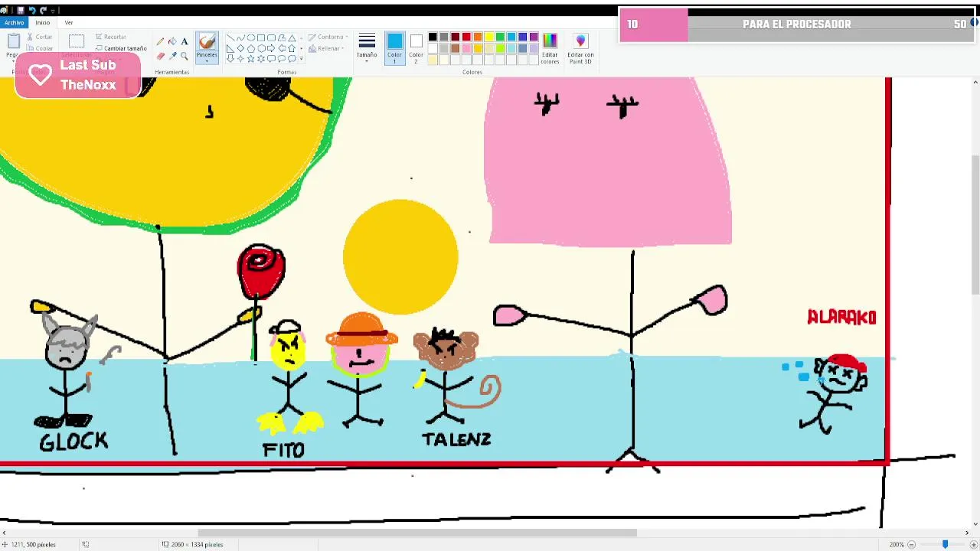
Task: Click the vertical scrollbar up arrow
Action: click(x=975, y=82)
